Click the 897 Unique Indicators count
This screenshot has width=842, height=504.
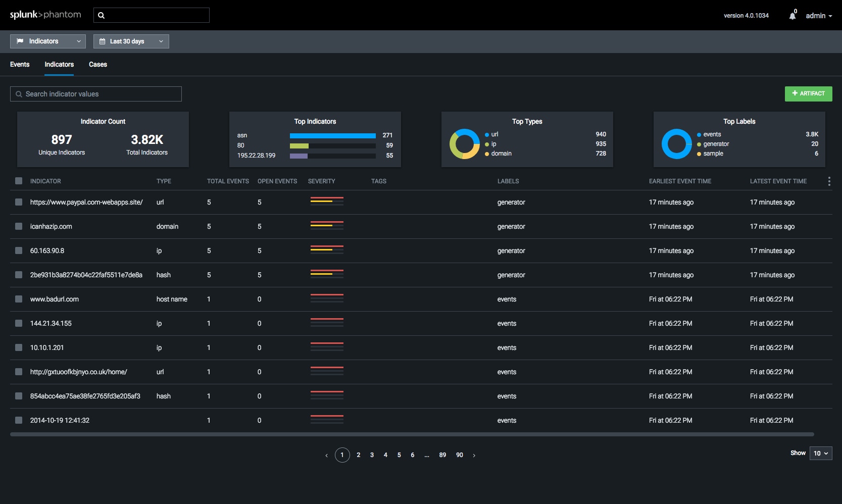tap(62, 139)
